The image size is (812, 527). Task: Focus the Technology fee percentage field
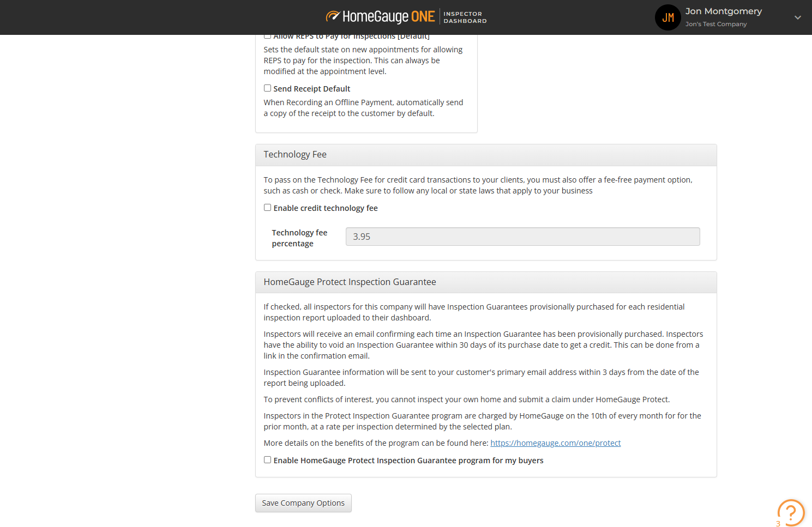coord(522,237)
